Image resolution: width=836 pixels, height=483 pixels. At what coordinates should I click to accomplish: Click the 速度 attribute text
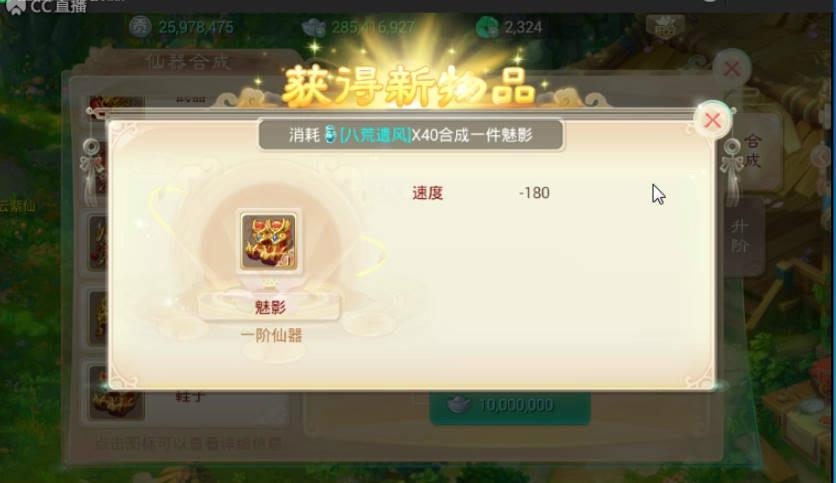pyautogui.click(x=428, y=193)
